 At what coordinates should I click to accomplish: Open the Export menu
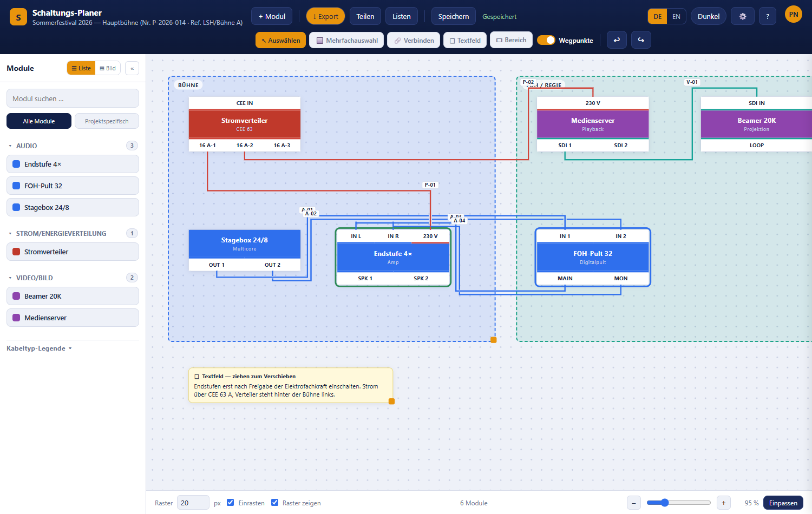click(x=325, y=16)
